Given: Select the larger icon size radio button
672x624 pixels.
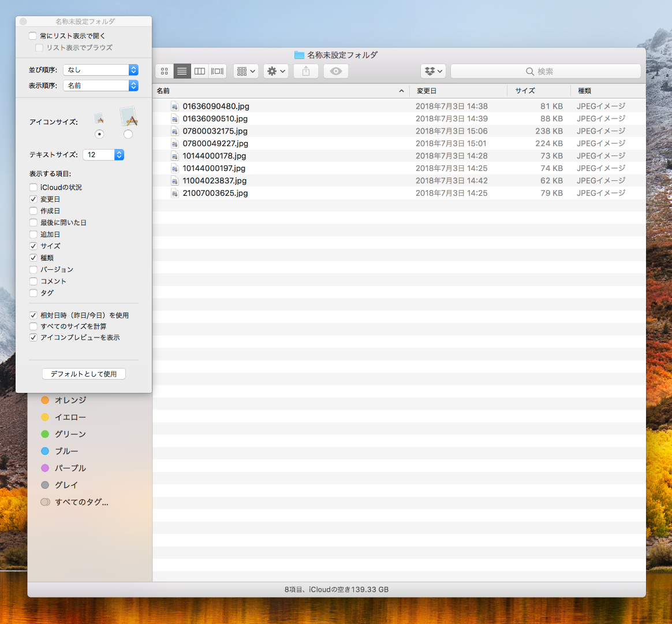Looking at the screenshot, I should coord(128,134).
